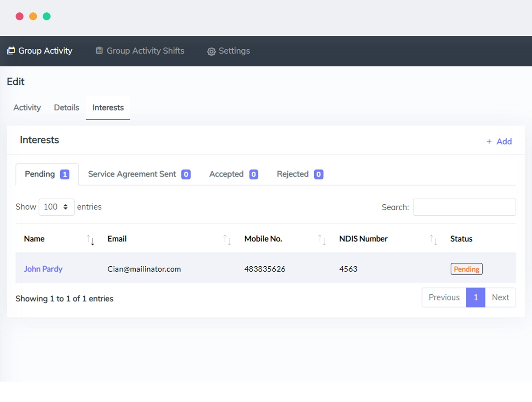
Task: Click the green window maximize dot
Action: pyautogui.click(x=47, y=16)
